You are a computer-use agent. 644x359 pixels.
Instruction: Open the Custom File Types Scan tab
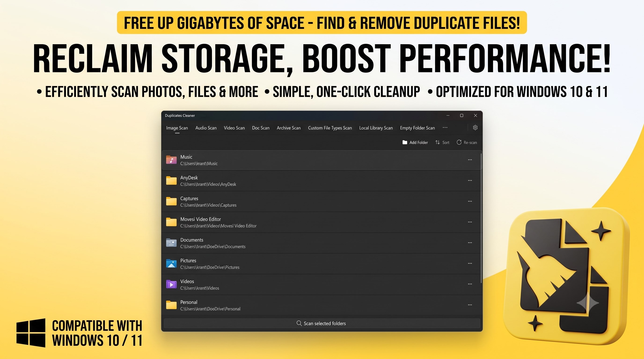click(x=330, y=128)
